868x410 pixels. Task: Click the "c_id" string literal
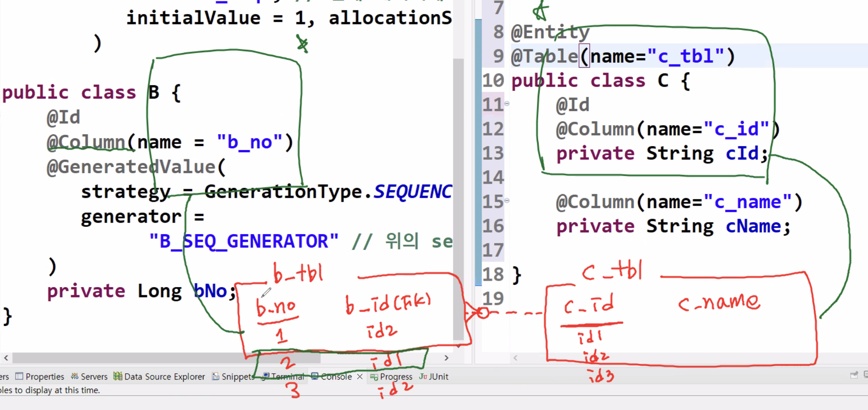click(737, 129)
